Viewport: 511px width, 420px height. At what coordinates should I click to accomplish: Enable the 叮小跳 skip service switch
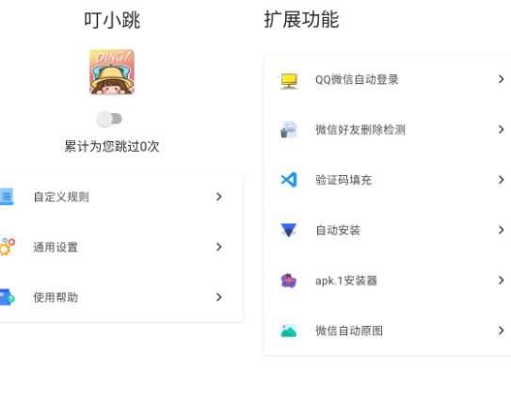coord(109,119)
